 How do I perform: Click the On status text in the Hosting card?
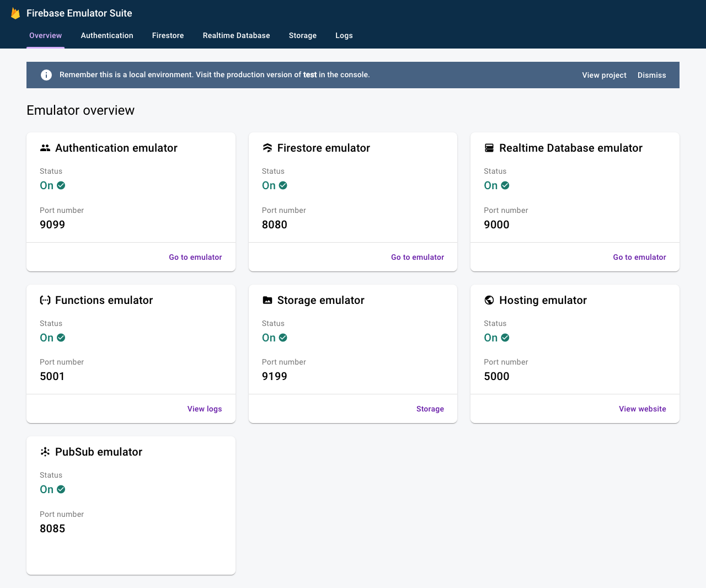click(491, 338)
